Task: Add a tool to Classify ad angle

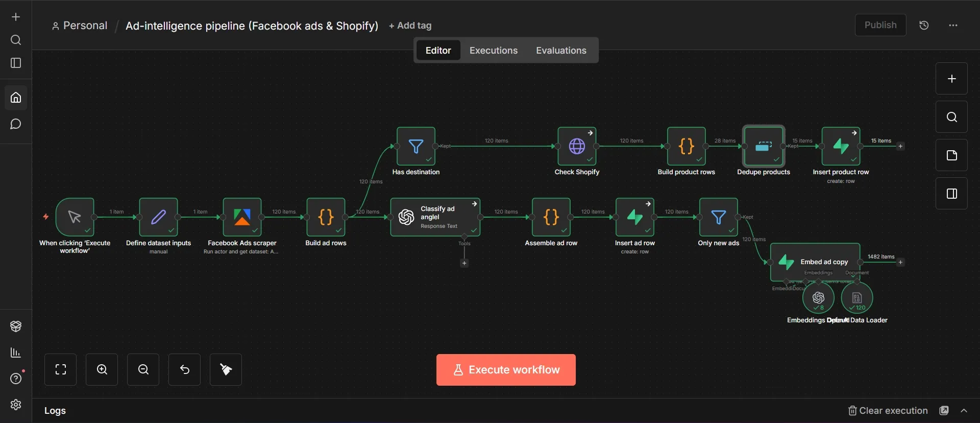Action: pos(464,263)
